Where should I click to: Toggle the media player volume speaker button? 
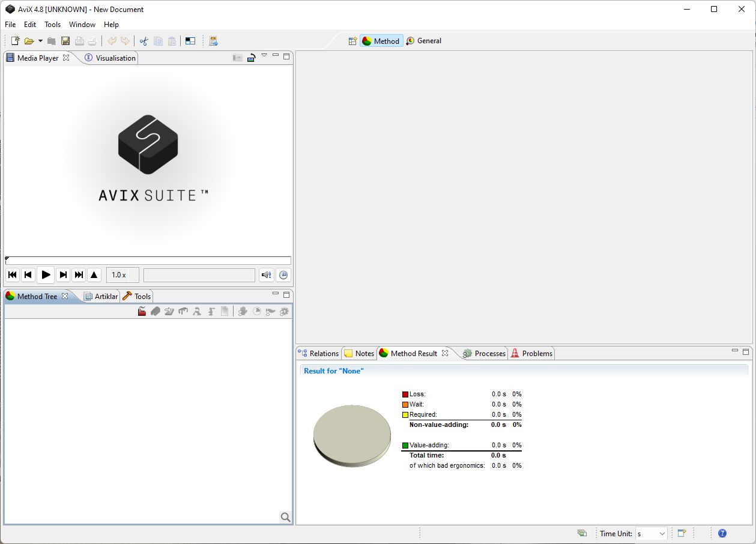[x=266, y=275]
